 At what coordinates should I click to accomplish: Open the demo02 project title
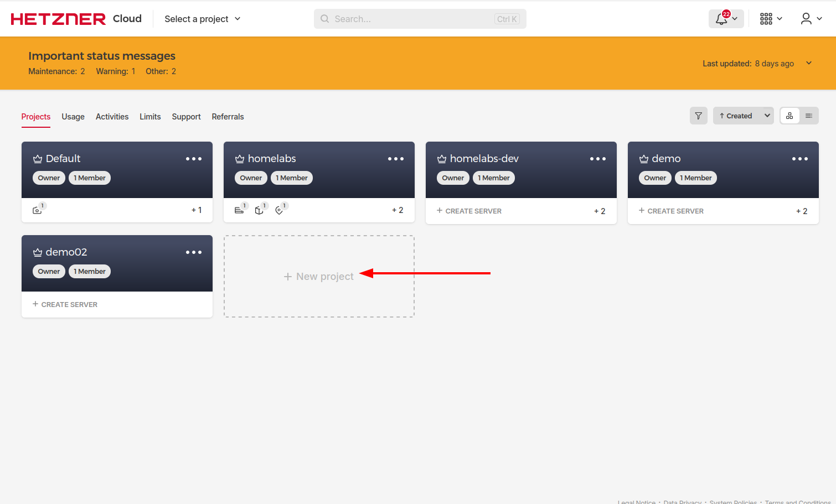click(66, 252)
